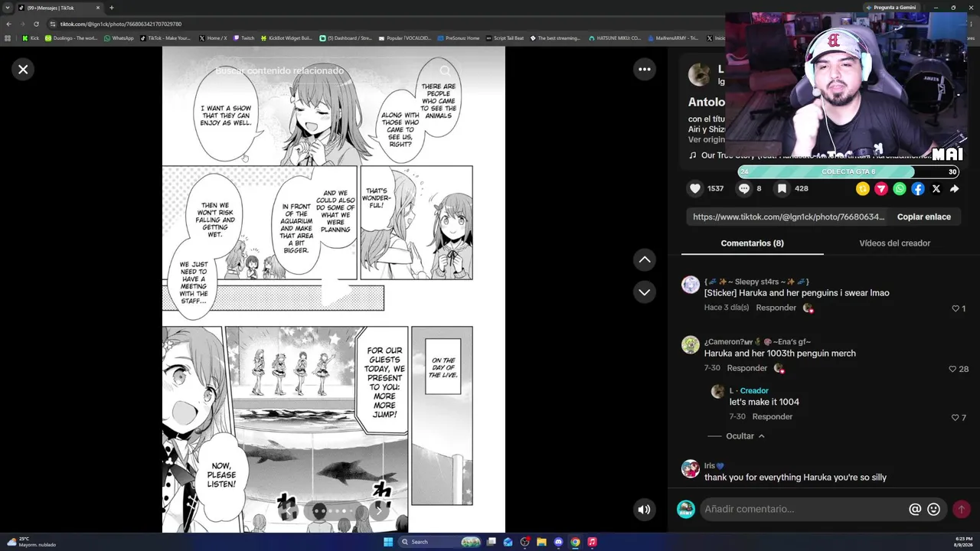Open the emoji picker in comment box
Viewport: 980px width, 551px height.
click(x=933, y=509)
